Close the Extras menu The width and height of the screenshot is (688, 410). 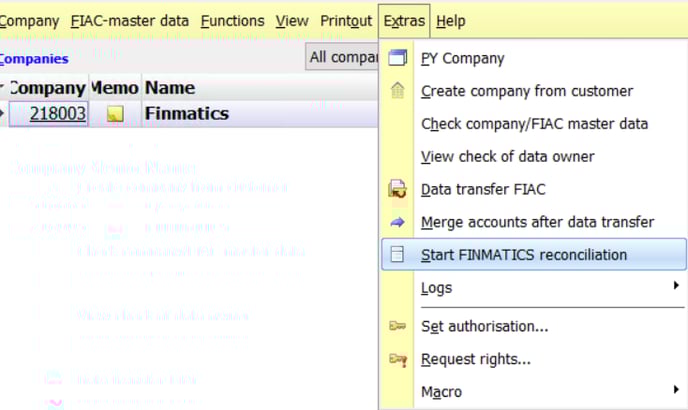404,21
